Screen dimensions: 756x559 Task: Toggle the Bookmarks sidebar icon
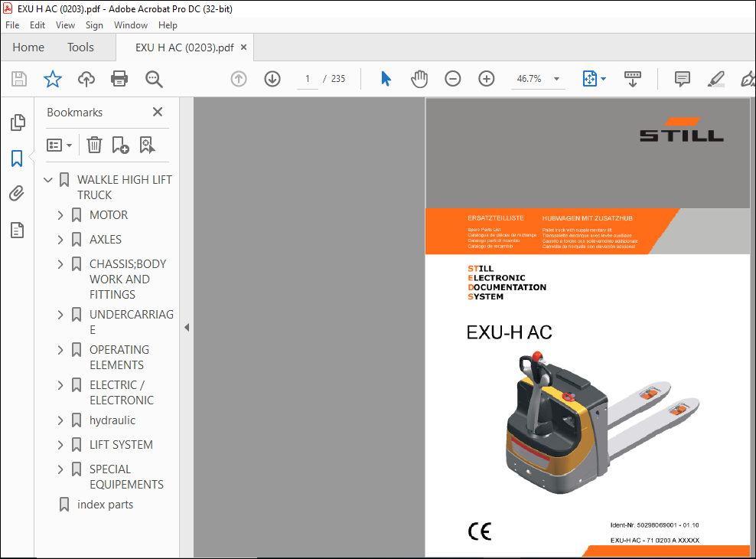coord(17,159)
